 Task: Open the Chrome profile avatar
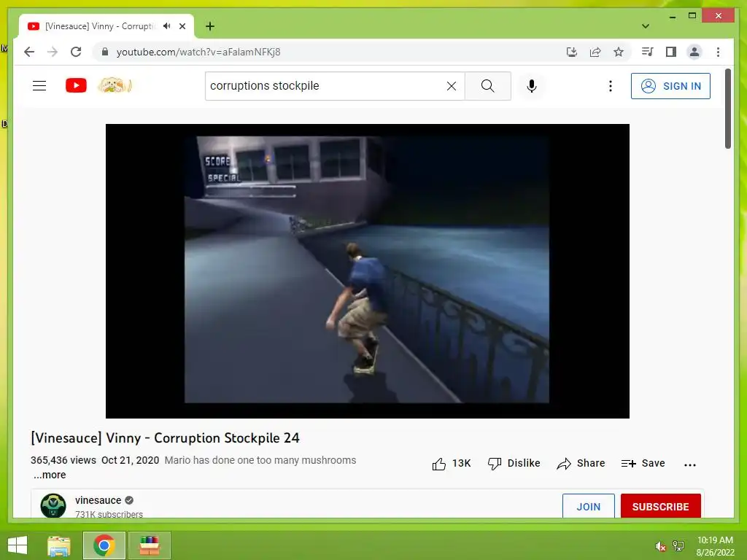point(694,52)
